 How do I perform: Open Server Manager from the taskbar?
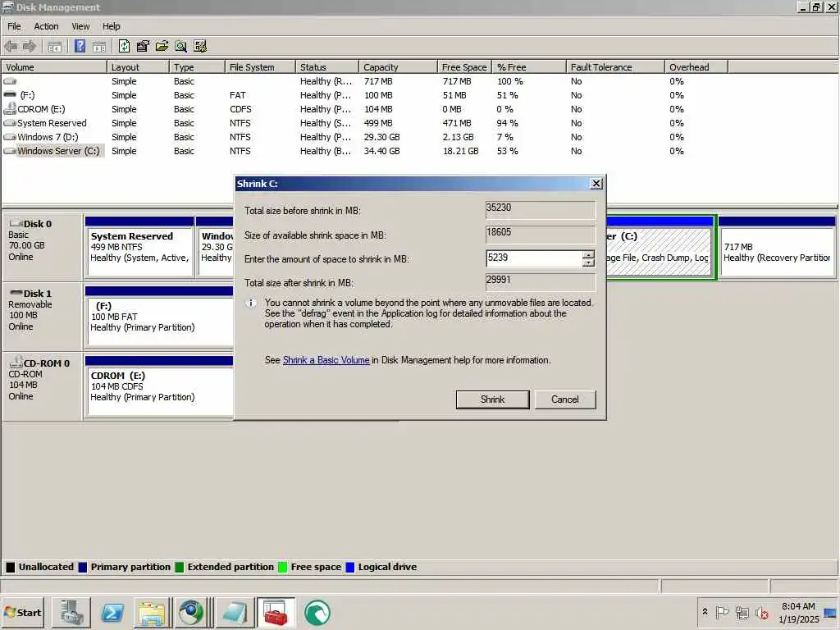pyautogui.click(x=71, y=613)
